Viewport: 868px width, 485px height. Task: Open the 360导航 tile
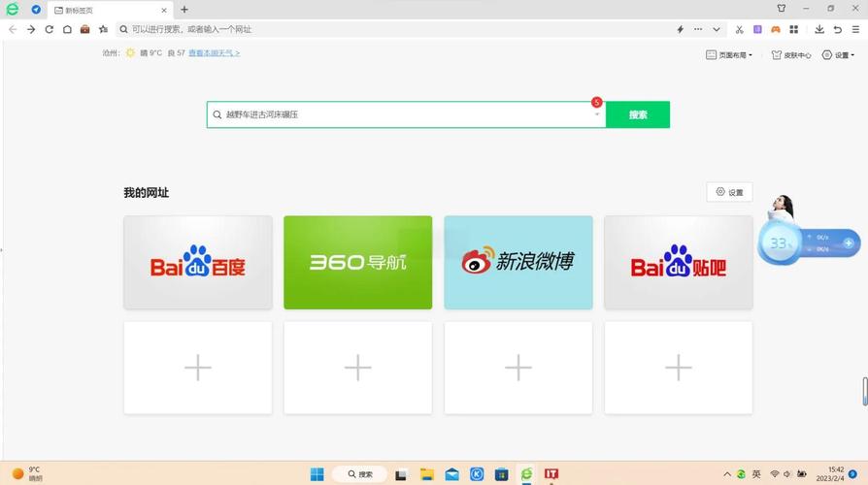point(357,262)
